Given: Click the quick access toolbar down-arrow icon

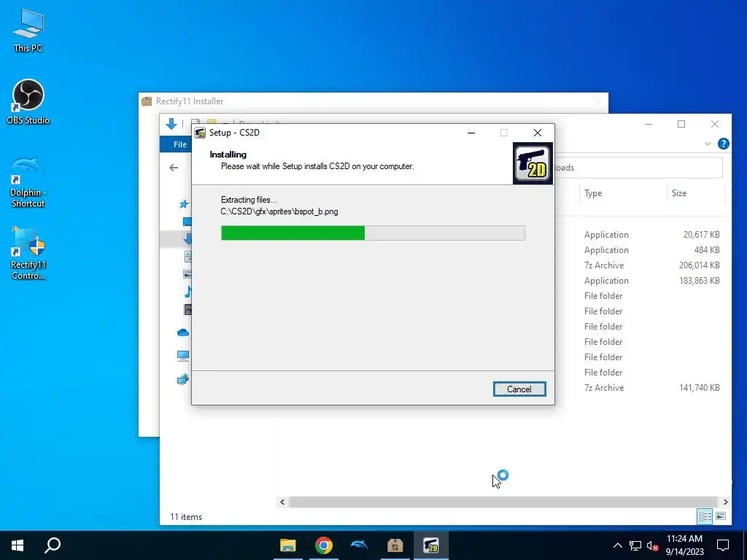Looking at the screenshot, I should click(171, 124).
